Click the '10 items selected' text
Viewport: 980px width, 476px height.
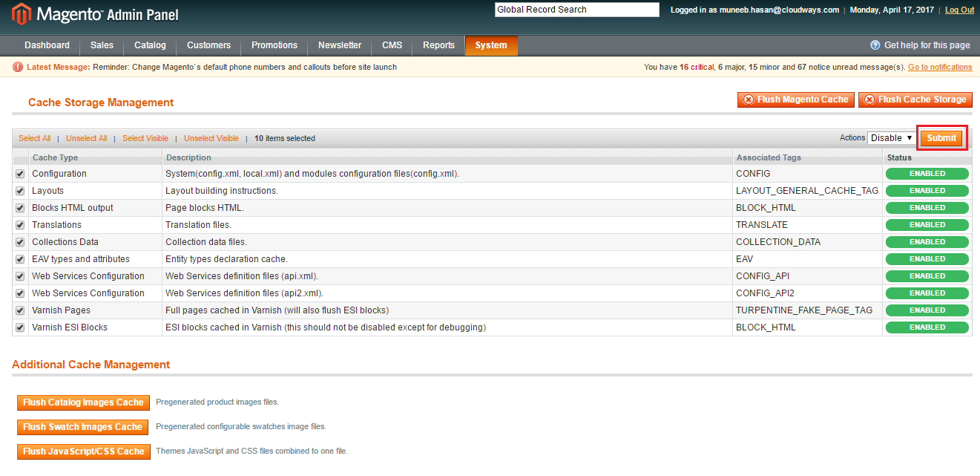tap(285, 138)
